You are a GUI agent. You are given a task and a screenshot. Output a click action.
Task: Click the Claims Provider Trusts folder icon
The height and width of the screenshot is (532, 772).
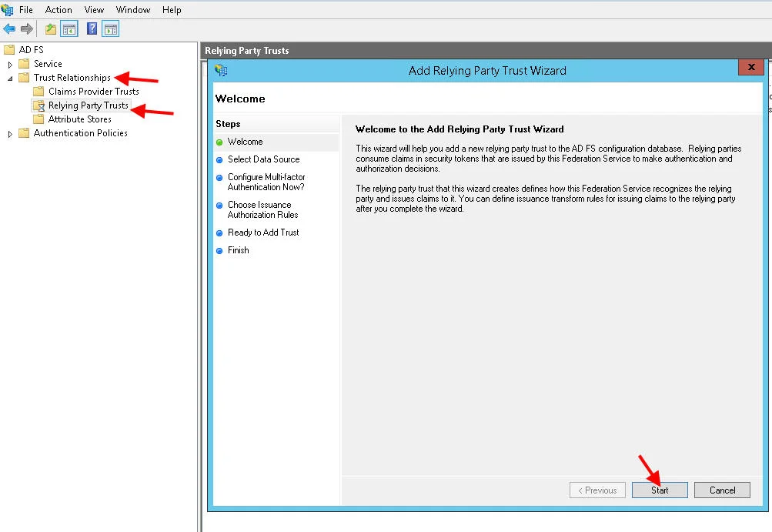38,91
